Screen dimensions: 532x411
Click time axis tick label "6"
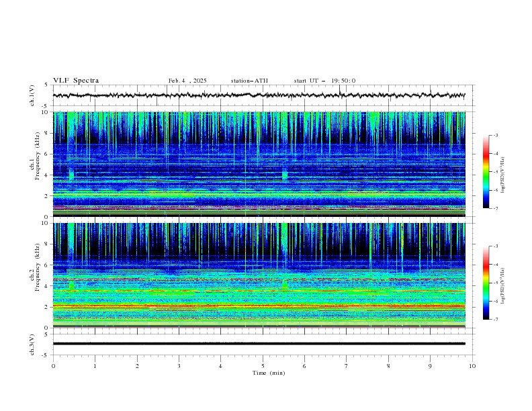[x=304, y=366]
